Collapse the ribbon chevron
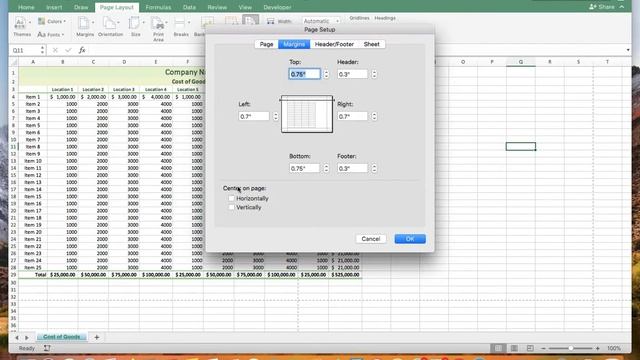 pyautogui.click(x=622, y=7)
